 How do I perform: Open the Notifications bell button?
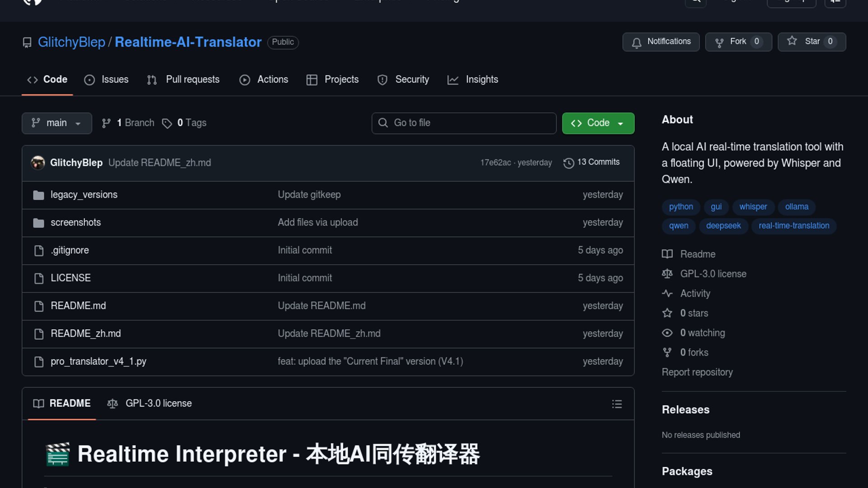click(x=660, y=42)
